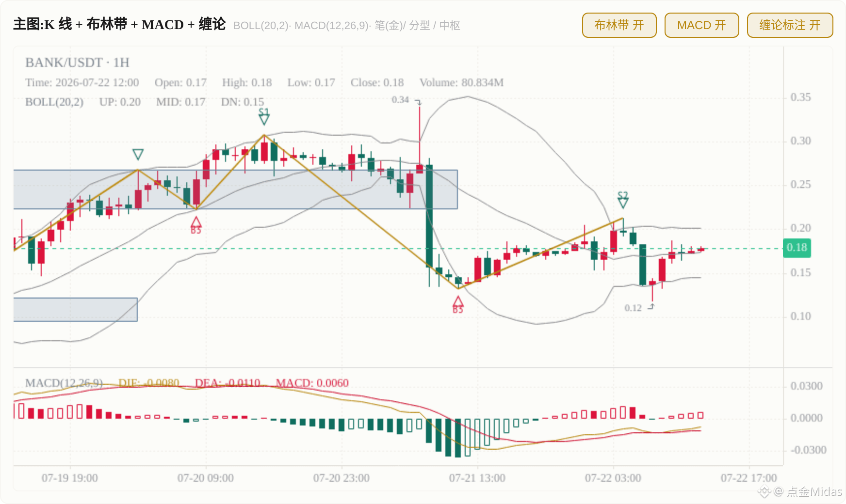Click the 07-21 13:00 time axis label
This screenshot has height=504, width=846.
(x=477, y=478)
